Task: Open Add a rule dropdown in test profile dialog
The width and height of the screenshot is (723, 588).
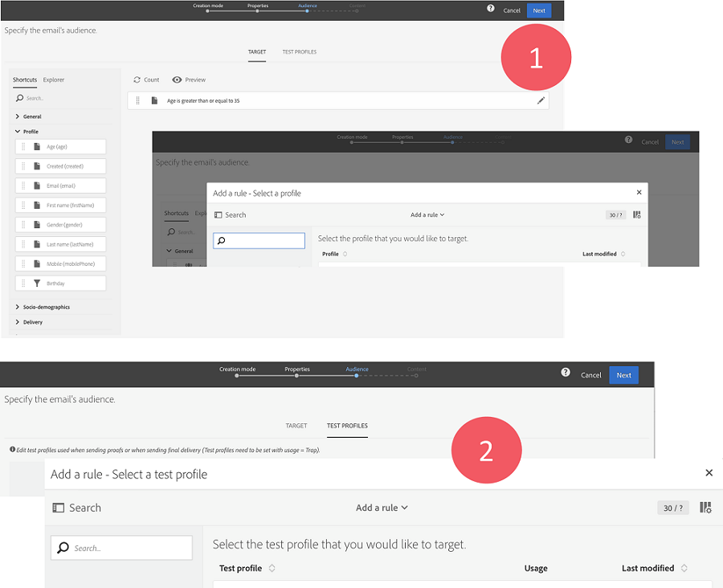Action: tap(382, 508)
